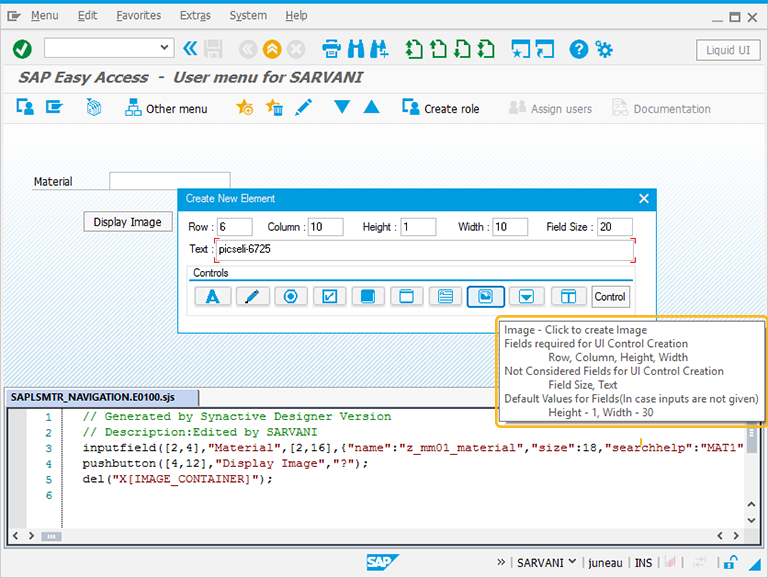Screen dimensions: 768x578
Task: Click the User Menu icon
Action: click(x=25, y=107)
